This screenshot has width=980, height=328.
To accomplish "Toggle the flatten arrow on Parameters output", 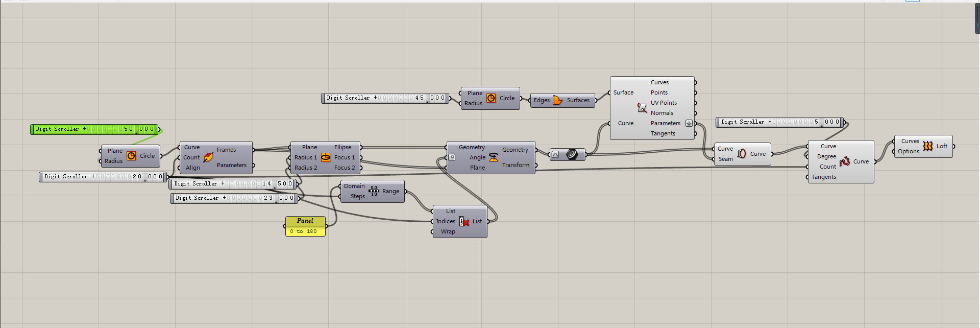I will point(689,123).
